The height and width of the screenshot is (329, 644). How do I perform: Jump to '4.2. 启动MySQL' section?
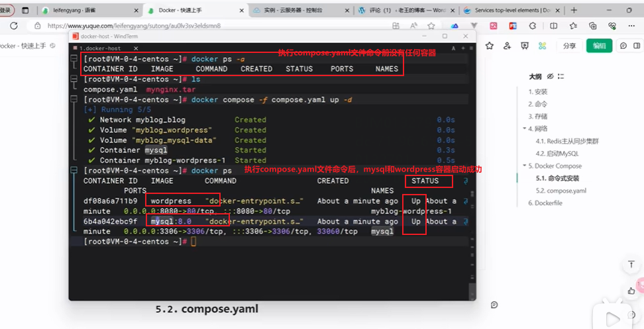pyautogui.click(x=557, y=154)
